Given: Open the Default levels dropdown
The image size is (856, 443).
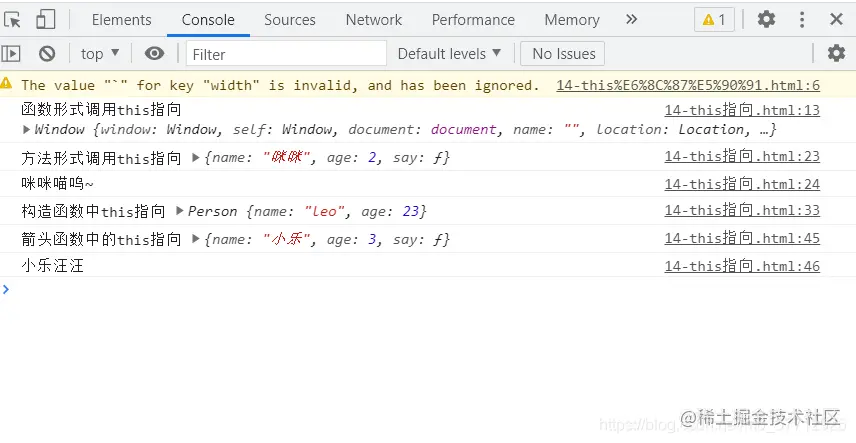Looking at the screenshot, I should click(x=449, y=54).
